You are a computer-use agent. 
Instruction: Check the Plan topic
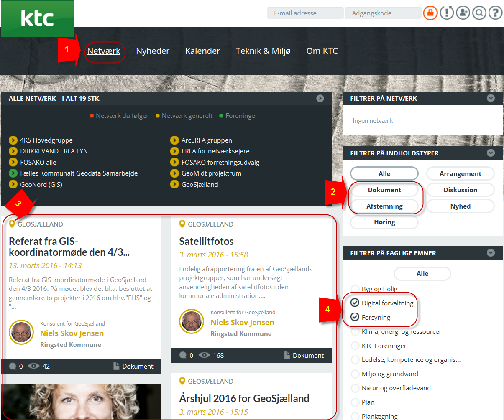(355, 402)
